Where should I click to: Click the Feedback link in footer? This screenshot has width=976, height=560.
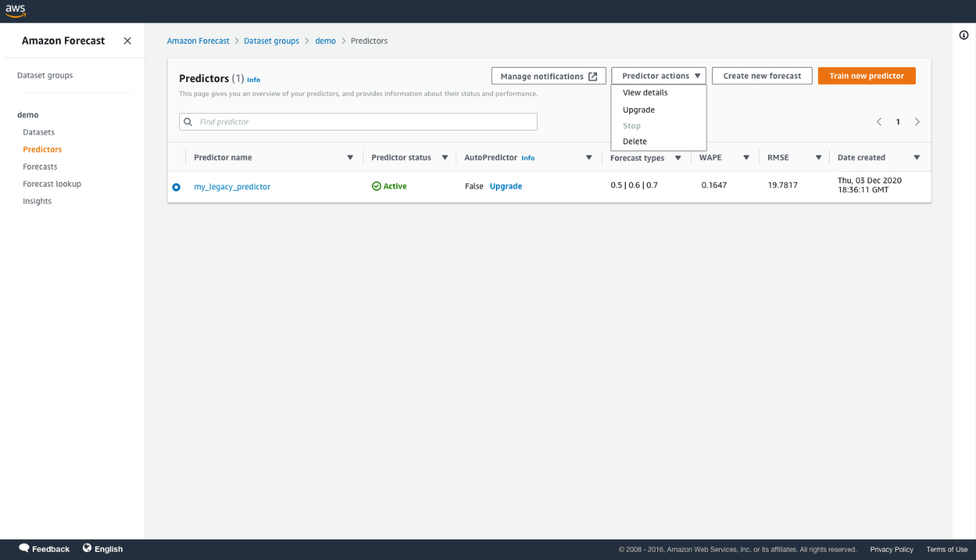click(51, 549)
